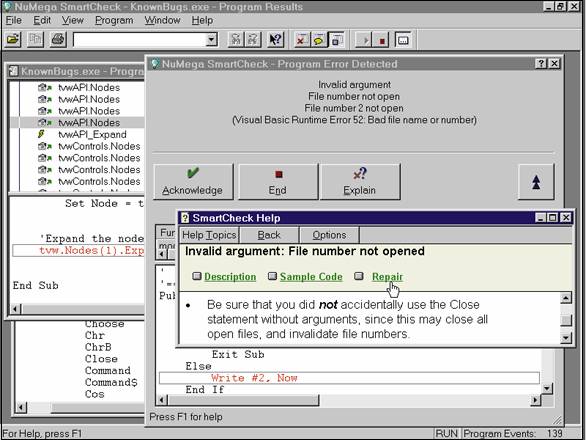Open the File menu
This screenshot has height=440, width=586.
point(14,20)
